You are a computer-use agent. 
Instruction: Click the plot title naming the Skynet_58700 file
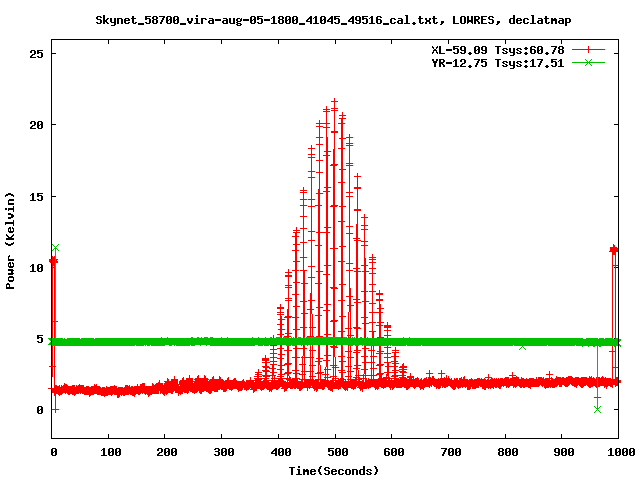coord(333,20)
